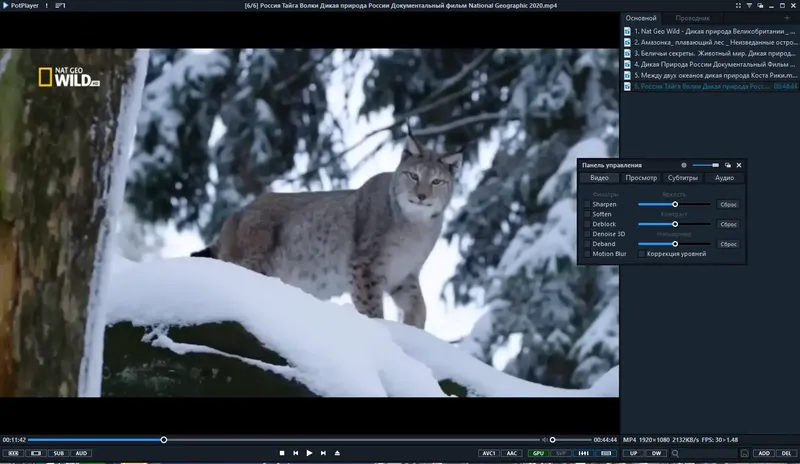Viewport: 800px width, 464px height.
Task: Click the ADD button in playlist
Action: pos(764,453)
